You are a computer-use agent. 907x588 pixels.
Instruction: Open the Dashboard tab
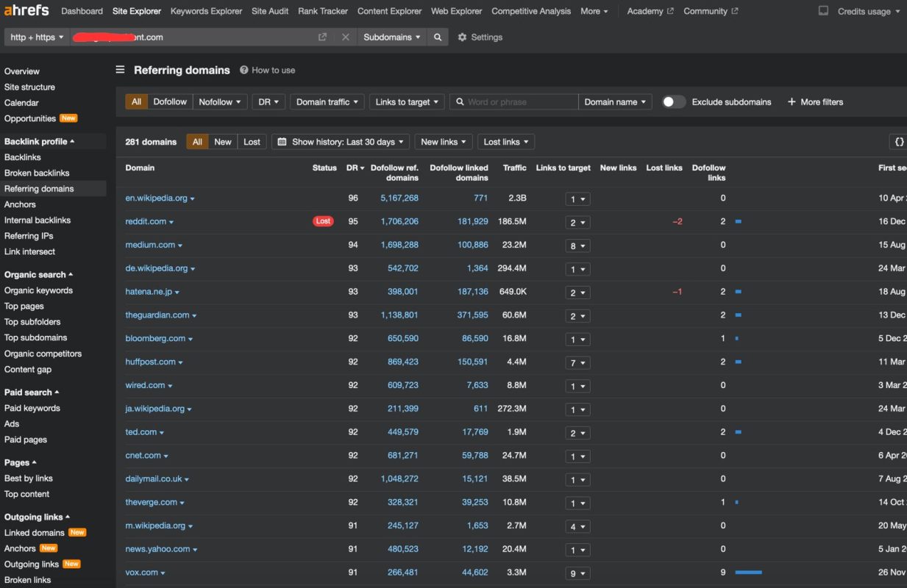[82, 11]
